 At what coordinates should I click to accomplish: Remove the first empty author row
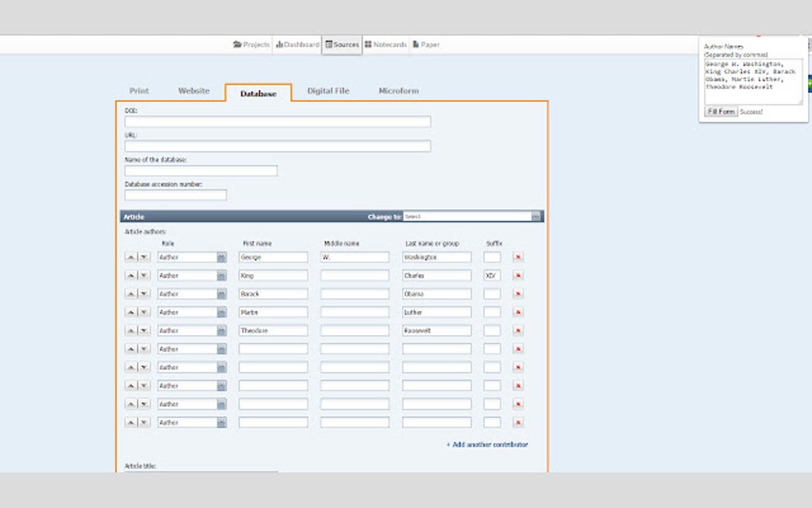[x=518, y=348]
